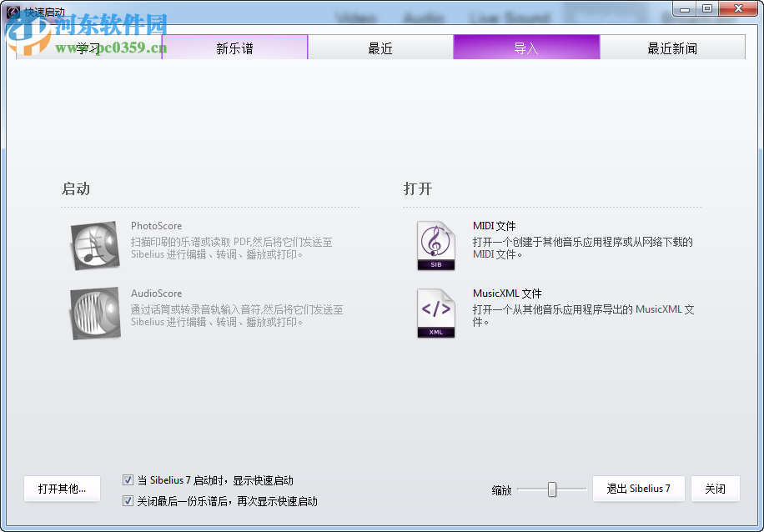Toggle showing Quick Start after closing last score
The width and height of the screenshot is (764, 532).
pyautogui.click(x=128, y=501)
